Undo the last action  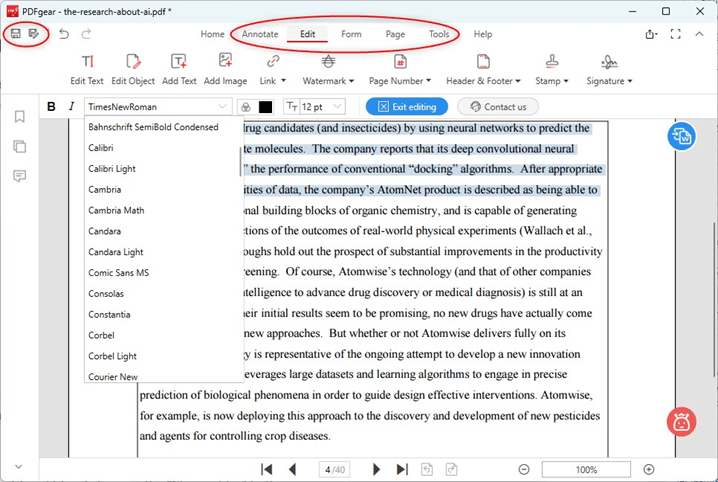pyautogui.click(x=64, y=34)
